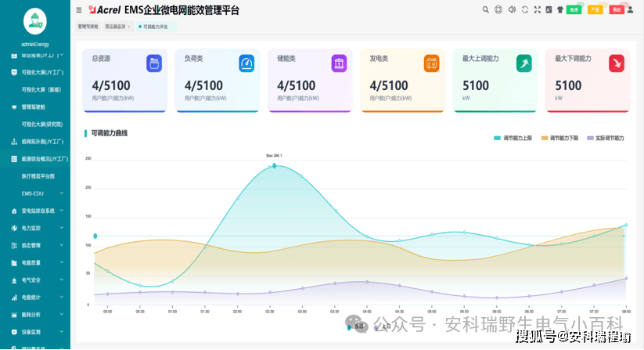Image resolution: width=644 pixels, height=350 pixels.
Task: Click the 电力监控 globe icon
Action: (14, 229)
